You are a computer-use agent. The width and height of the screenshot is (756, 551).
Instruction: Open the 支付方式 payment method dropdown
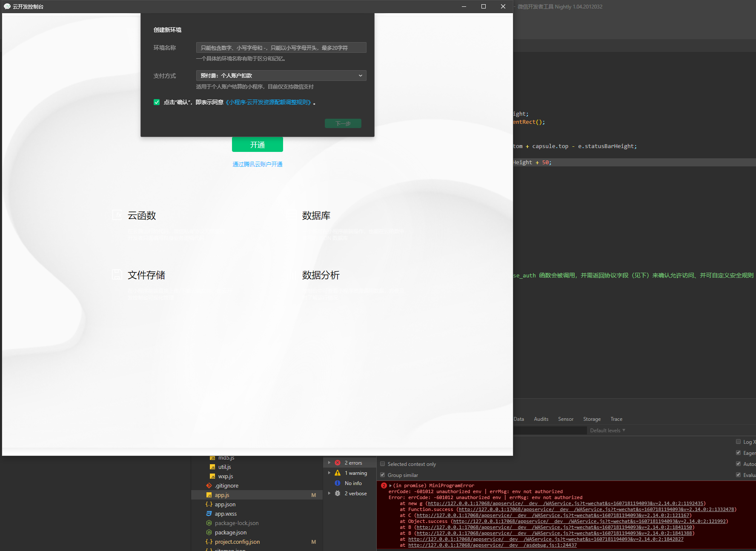[x=281, y=76]
